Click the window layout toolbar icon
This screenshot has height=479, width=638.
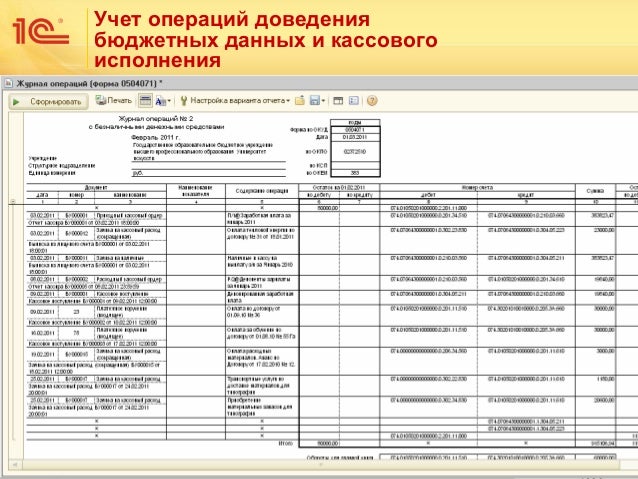pyautogui.click(x=338, y=101)
